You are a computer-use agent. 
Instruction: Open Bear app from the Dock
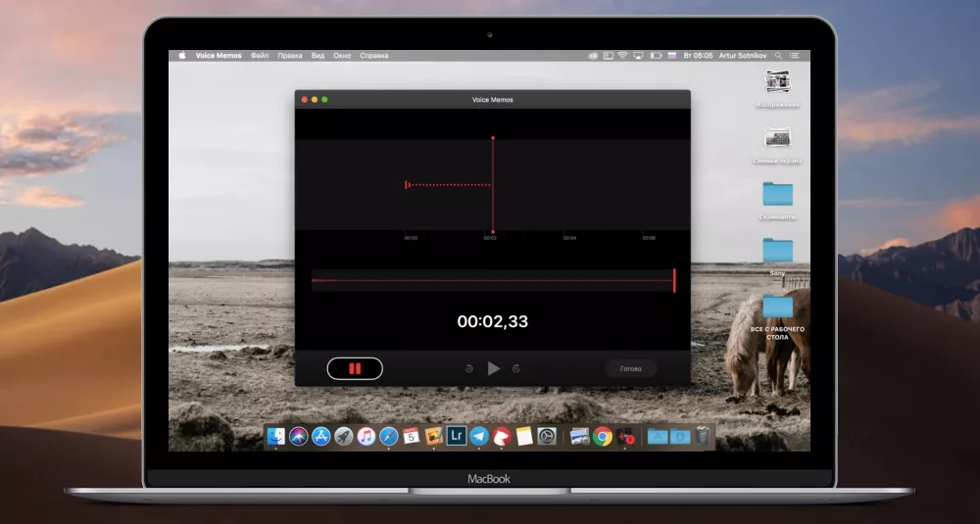coord(501,436)
